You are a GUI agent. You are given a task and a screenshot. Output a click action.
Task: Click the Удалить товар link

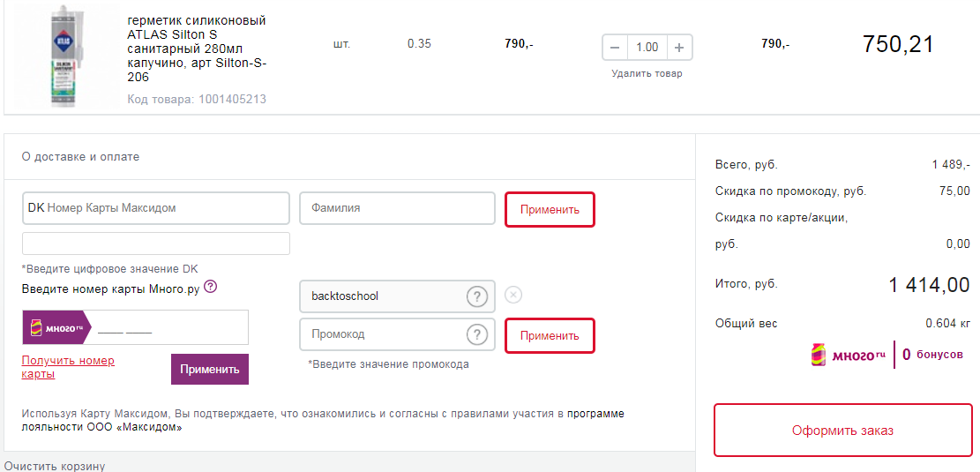tap(647, 74)
